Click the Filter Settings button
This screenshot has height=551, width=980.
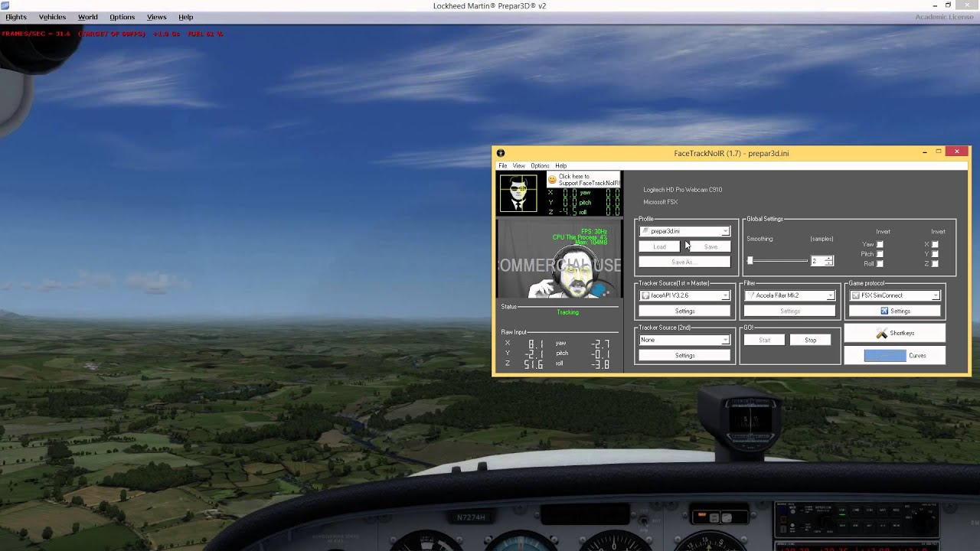(789, 311)
